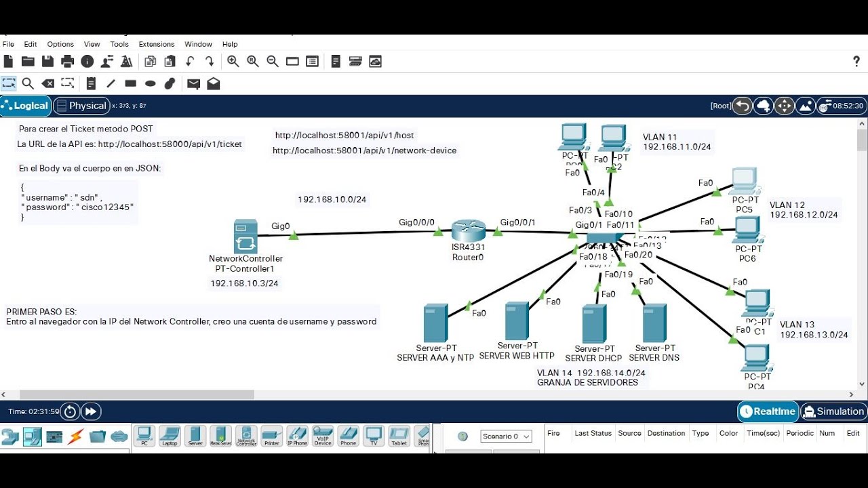The height and width of the screenshot is (488, 868).
Task: Redo action arrow
Action: 210,62
